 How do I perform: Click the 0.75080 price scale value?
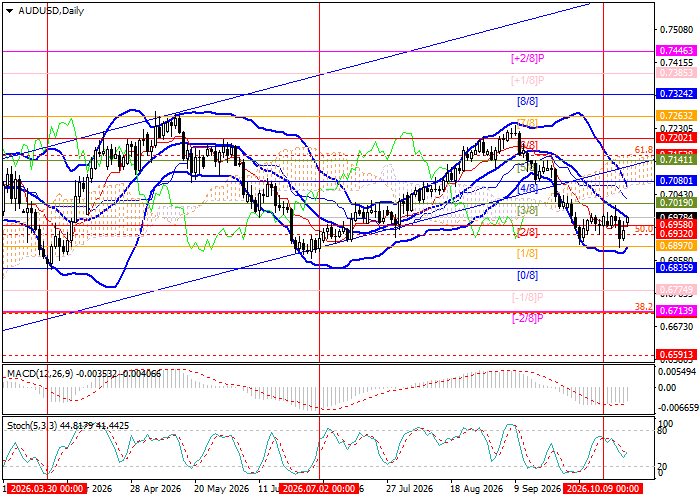coord(676,29)
